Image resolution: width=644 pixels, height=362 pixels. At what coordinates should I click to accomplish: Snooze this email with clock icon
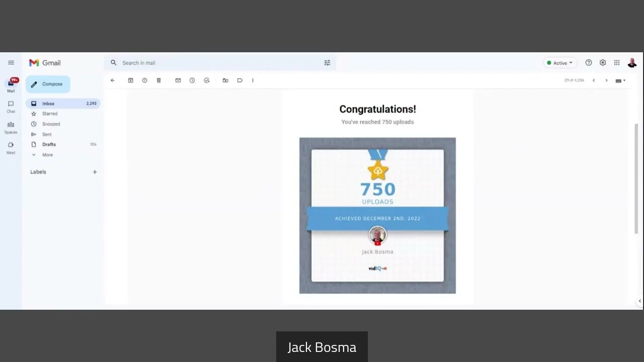pyautogui.click(x=192, y=80)
